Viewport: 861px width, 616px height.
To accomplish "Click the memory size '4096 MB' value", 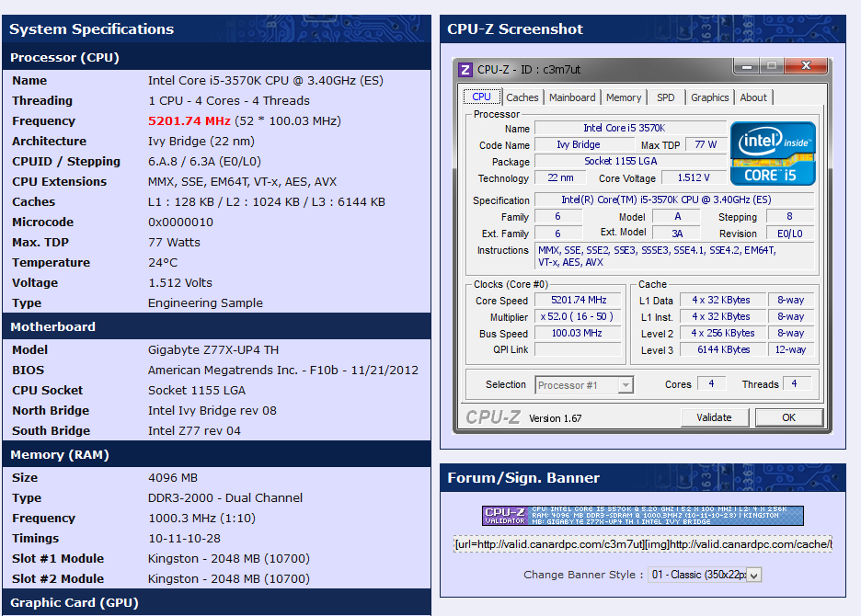I will point(172,478).
